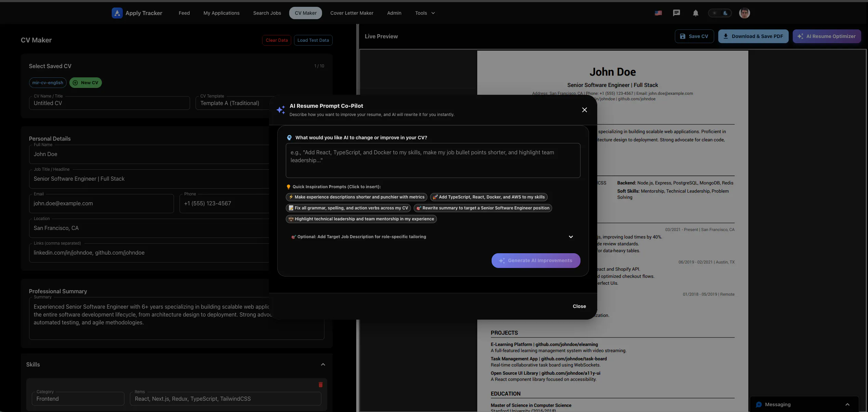868x412 pixels.
Task: Open the notifications bell
Action: click(x=695, y=13)
